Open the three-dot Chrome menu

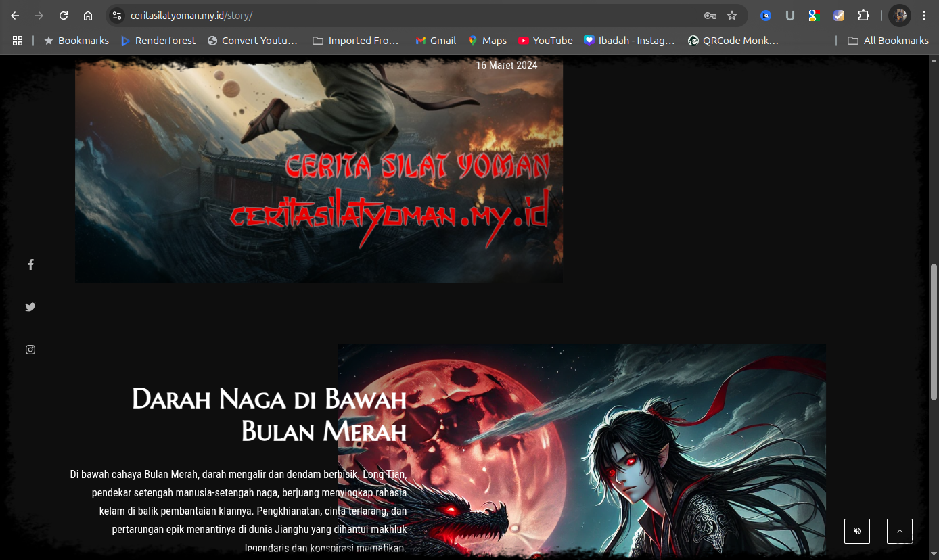tap(924, 15)
